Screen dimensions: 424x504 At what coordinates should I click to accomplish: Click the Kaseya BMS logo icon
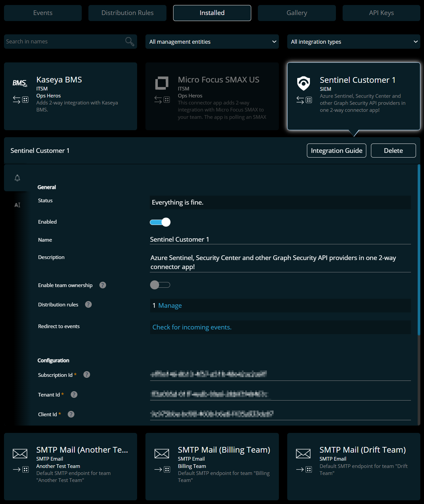coord(20,83)
